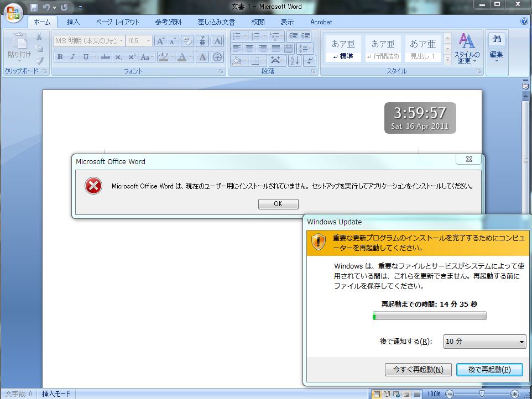This screenshot has width=532, height=399.
Task: Click the Redo icon in title bar
Action: [64, 7]
